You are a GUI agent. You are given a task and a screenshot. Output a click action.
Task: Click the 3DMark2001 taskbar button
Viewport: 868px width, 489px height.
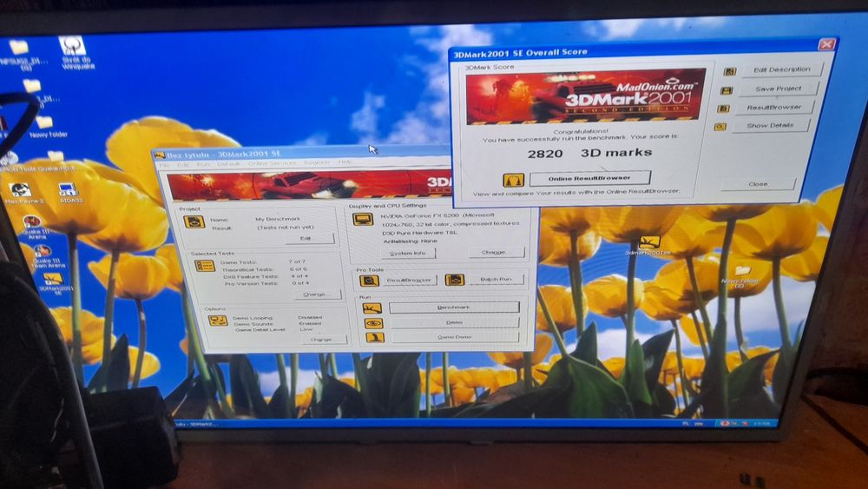[198, 424]
